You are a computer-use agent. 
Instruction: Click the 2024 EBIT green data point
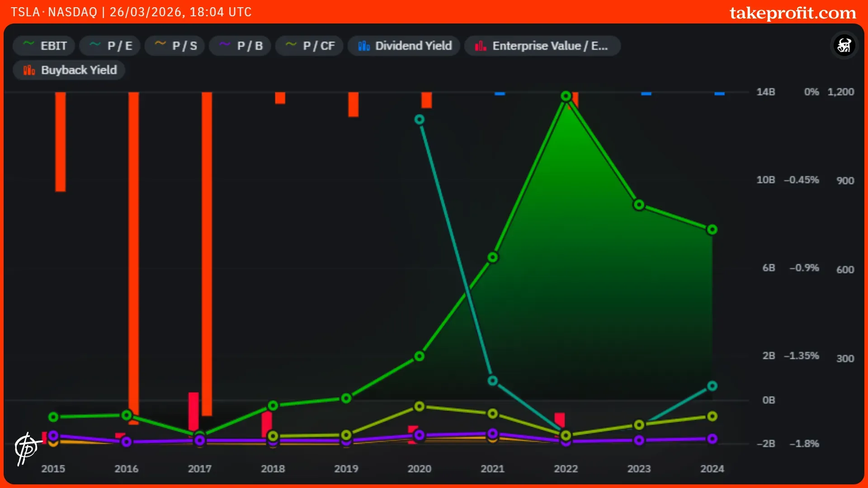712,230
